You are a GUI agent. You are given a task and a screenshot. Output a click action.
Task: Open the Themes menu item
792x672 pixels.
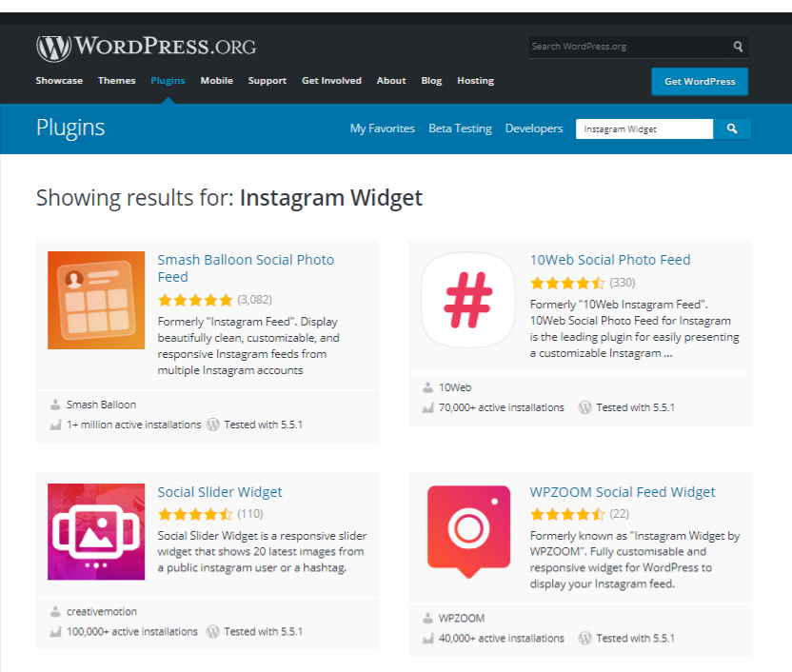(x=117, y=81)
